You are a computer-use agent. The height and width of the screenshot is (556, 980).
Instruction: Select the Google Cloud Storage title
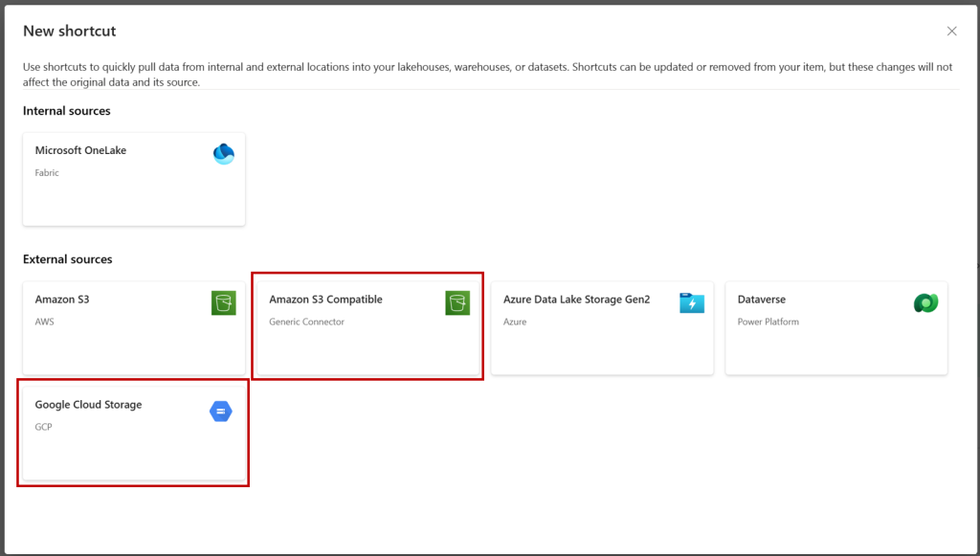(x=88, y=405)
